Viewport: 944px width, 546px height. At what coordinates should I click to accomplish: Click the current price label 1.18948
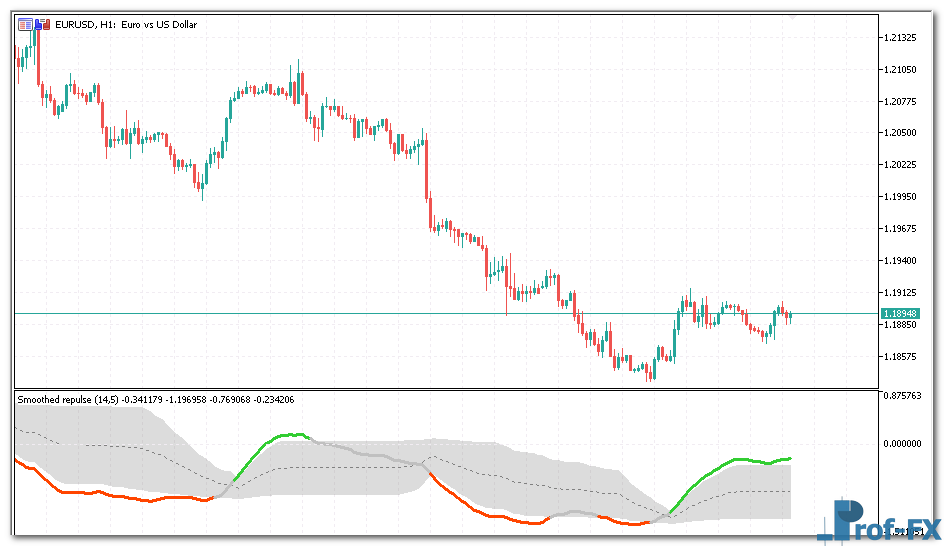tap(900, 314)
